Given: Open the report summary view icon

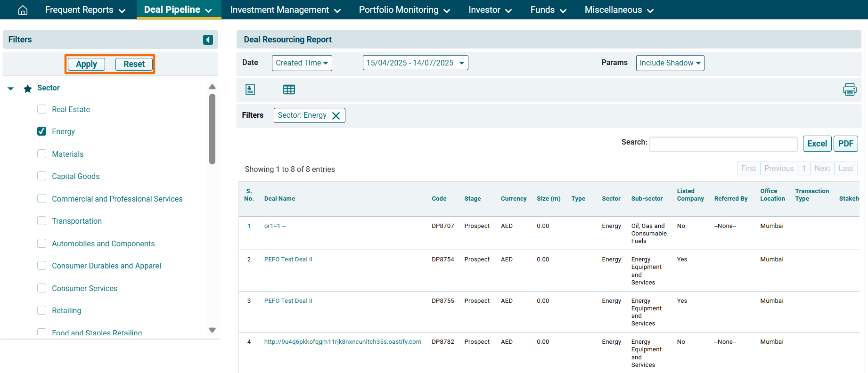Looking at the screenshot, I should tap(250, 89).
